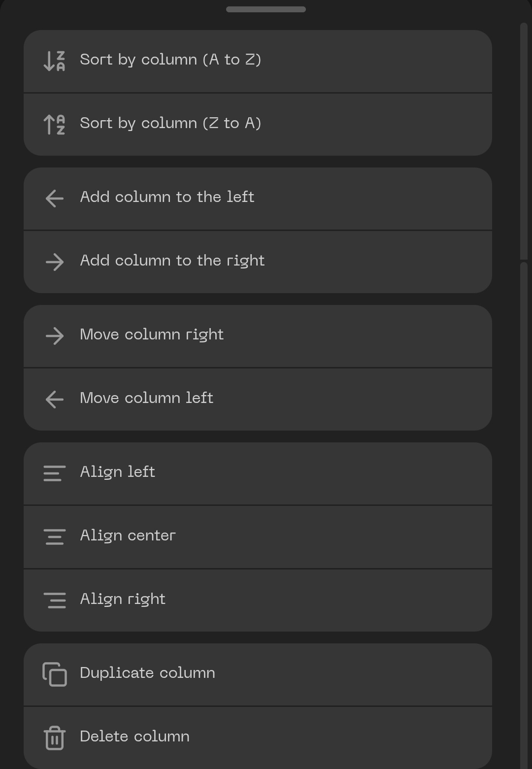
Task: Click the left arrow icon for Add column
Action: click(54, 199)
